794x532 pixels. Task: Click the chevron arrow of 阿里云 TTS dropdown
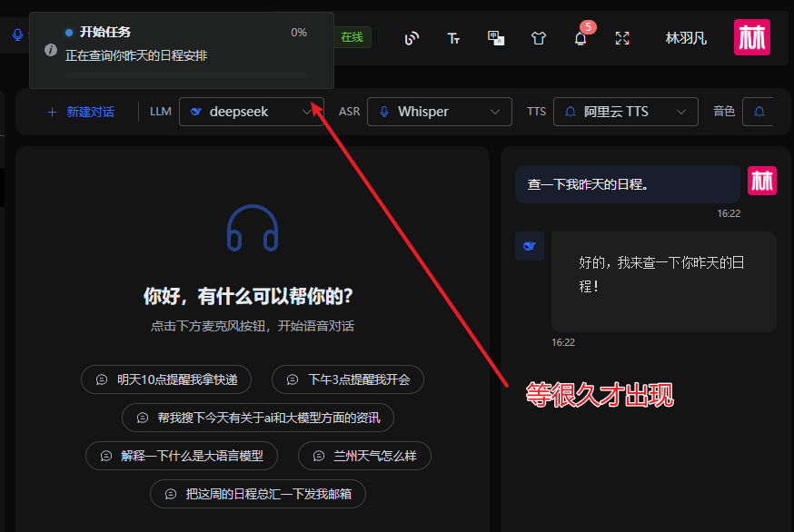(681, 112)
